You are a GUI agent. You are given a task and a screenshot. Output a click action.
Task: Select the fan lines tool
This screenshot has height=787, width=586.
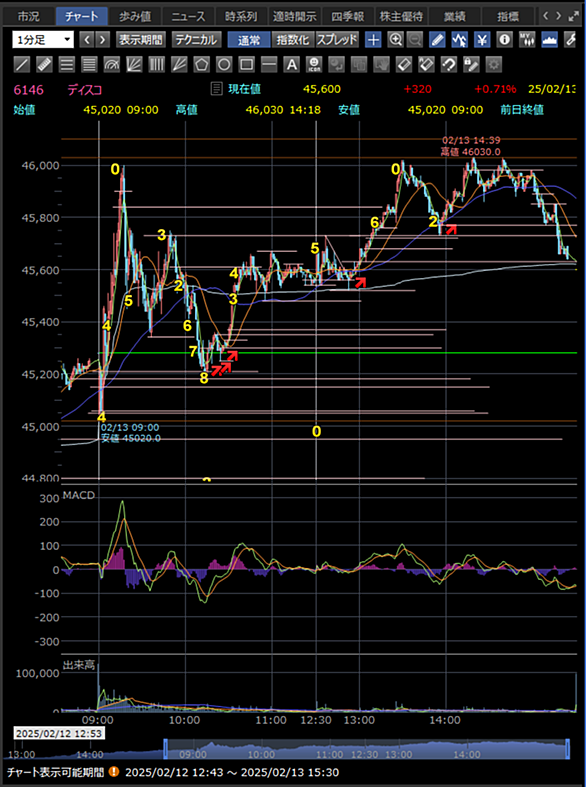(135, 64)
